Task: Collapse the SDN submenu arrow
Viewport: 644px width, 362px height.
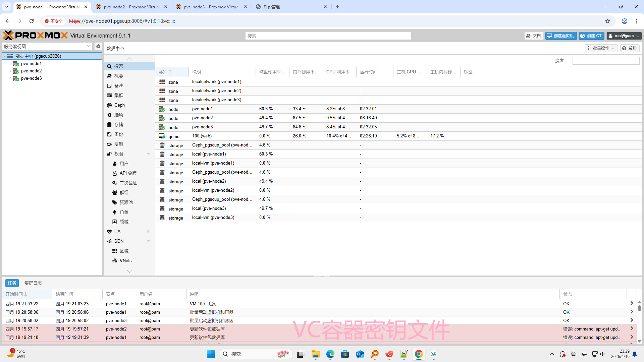Action: pyautogui.click(x=148, y=241)
